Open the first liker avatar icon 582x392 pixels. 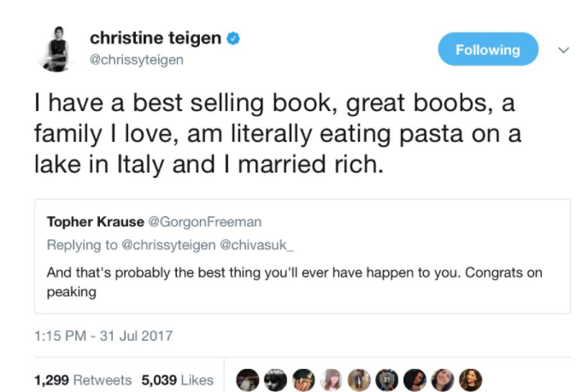(248, 380)
